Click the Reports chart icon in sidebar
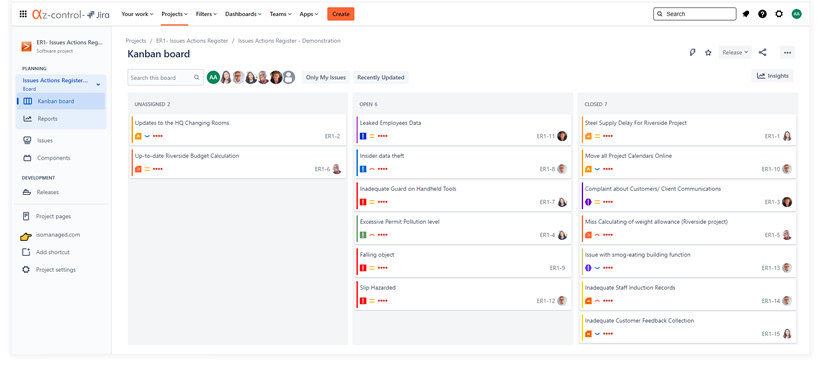820x365 pixels. pos(28,119)
